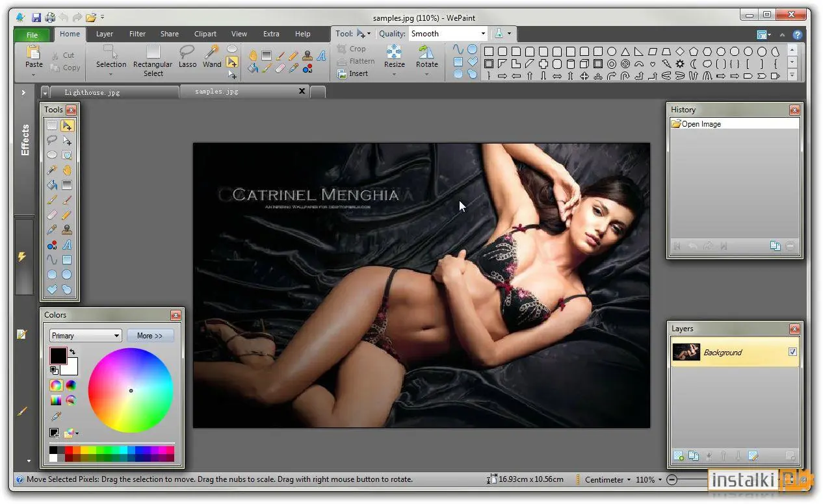Select the Magic Wand tool in ribbon
The image size is (823, 504).
point(212,57)
